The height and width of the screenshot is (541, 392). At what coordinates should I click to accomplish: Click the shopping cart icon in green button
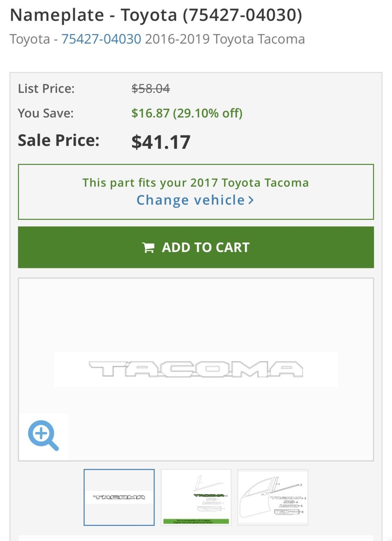pos(148,248)
